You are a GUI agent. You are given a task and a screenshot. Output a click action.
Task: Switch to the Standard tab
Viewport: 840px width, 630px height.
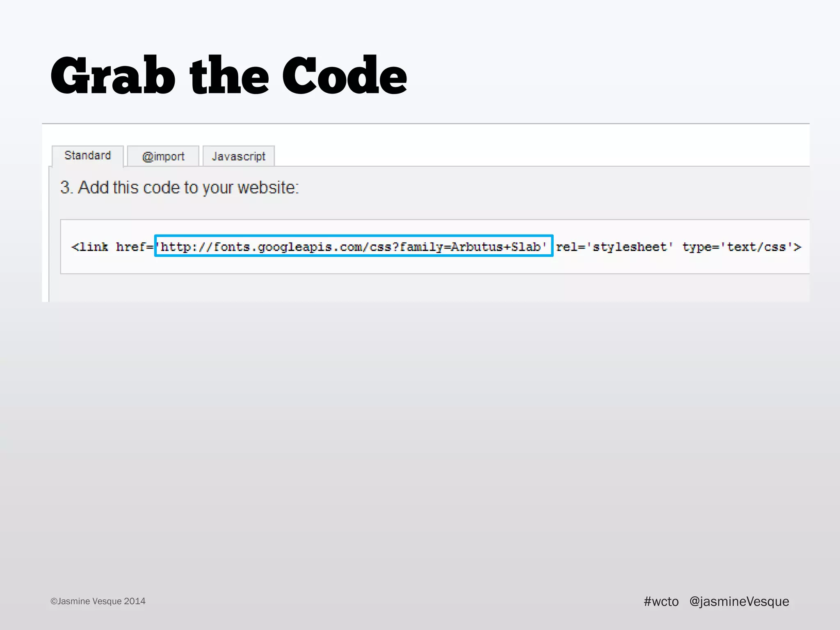(x=88, y=156)
